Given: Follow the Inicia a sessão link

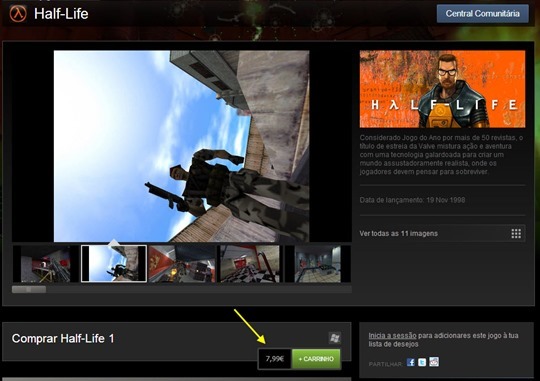Looking at the screenshot, I should pyautogui.click(x=392, y=336).
